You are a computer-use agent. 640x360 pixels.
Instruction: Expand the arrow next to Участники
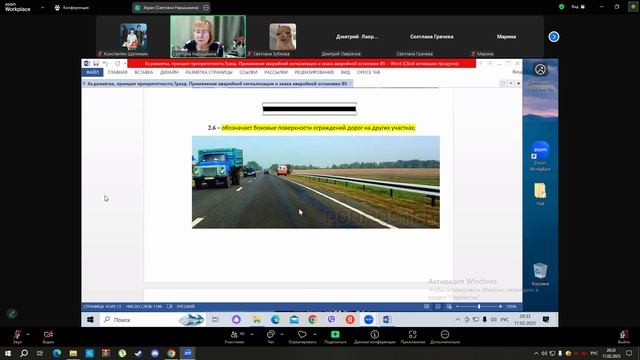tap(252, 334)
